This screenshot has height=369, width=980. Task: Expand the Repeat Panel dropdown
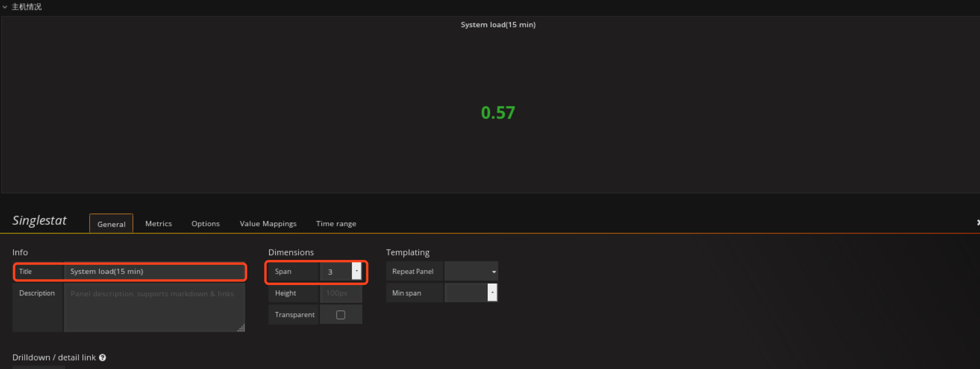(x=471, y=272)
